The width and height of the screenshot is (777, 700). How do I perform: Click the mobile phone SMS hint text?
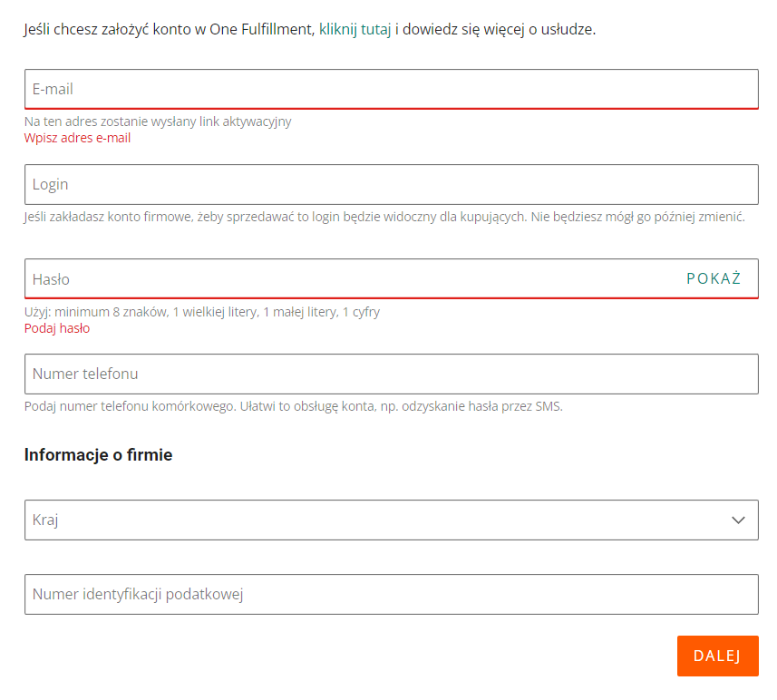293,406
